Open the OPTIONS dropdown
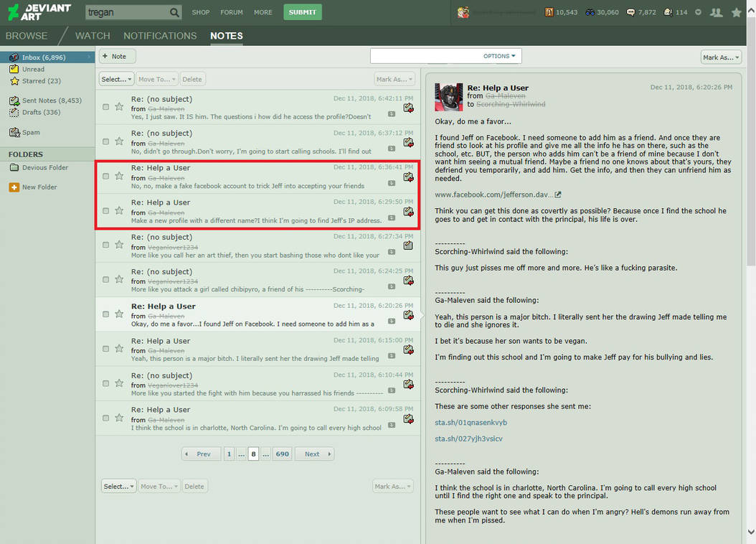This screenshot has height=544, width=756. coord(499,56)
